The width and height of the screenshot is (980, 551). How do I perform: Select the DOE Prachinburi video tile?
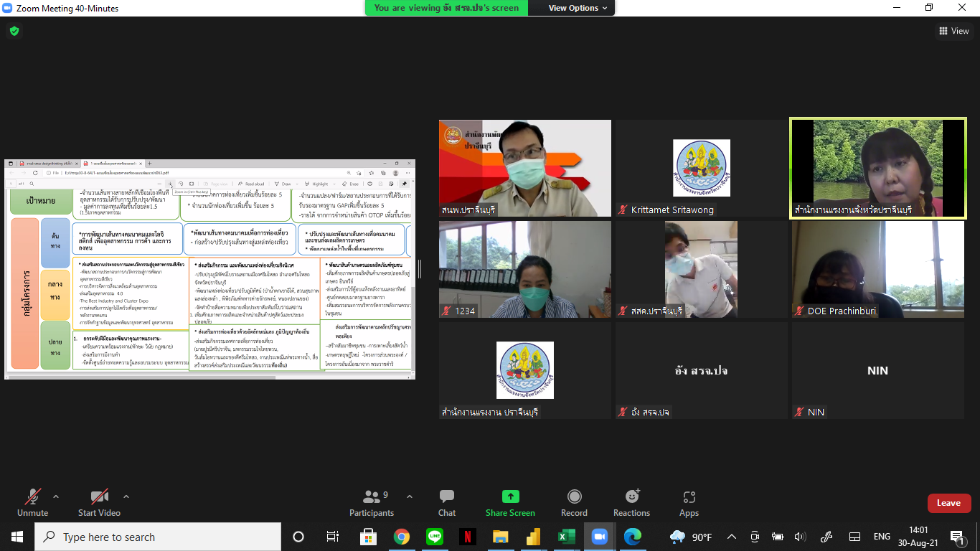tap(878, 269)
